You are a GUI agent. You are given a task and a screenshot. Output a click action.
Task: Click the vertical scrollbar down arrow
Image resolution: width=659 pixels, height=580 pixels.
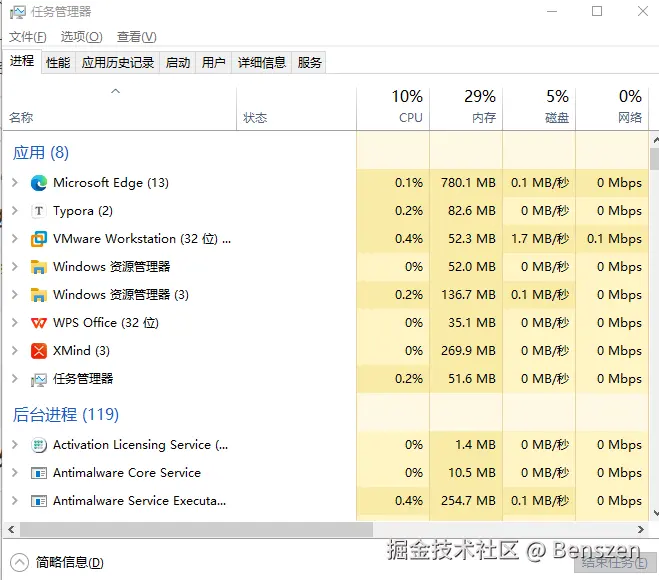click(x=655, y=513)
